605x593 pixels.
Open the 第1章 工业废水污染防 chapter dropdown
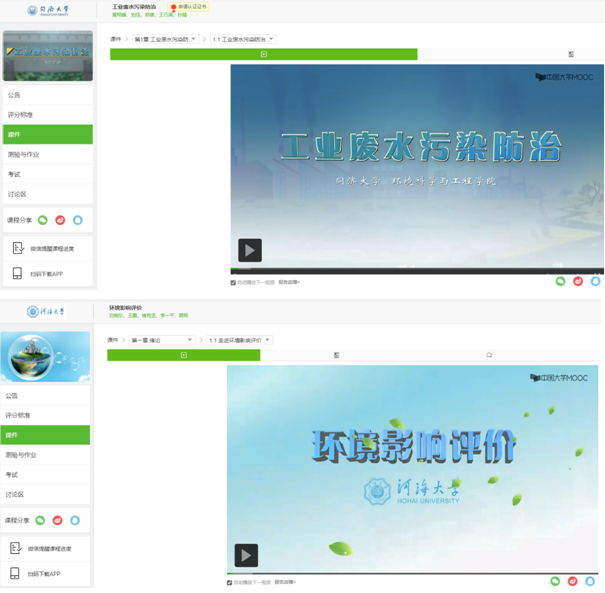click(165, 39)
